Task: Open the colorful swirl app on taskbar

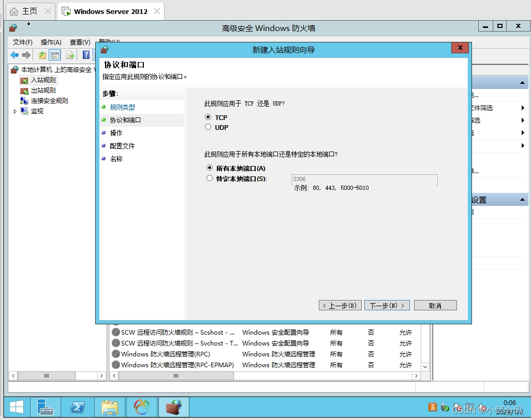Action: click(x=142, y=407)
